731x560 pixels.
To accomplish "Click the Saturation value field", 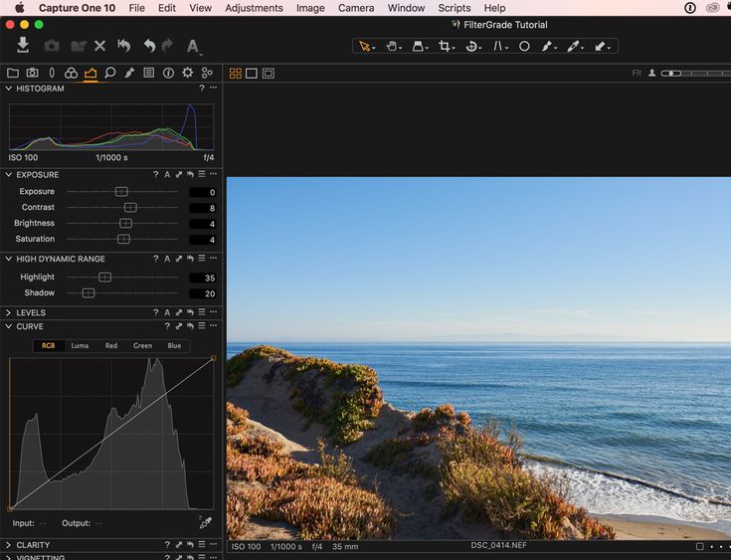I will click(x=203, y=240).
